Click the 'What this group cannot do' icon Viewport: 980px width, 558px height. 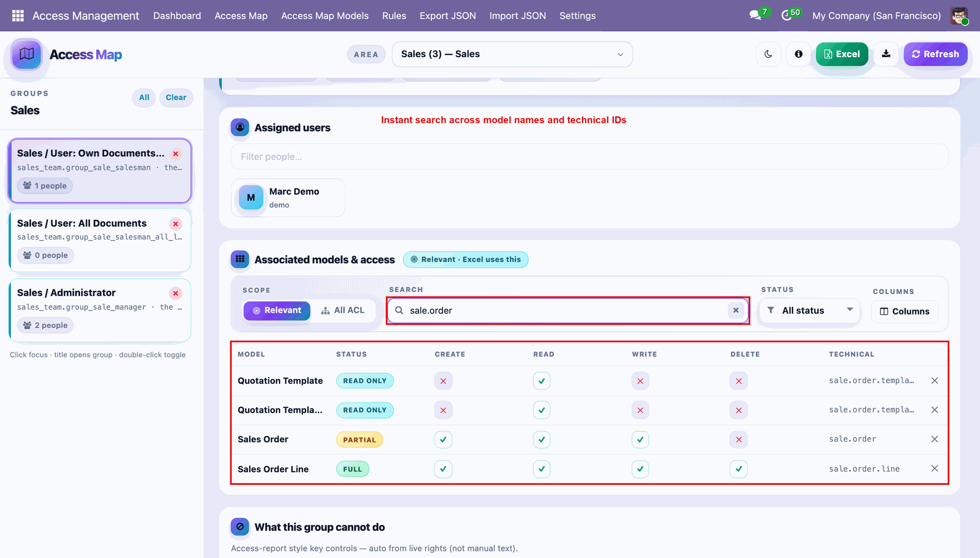(x=240, y=527)
